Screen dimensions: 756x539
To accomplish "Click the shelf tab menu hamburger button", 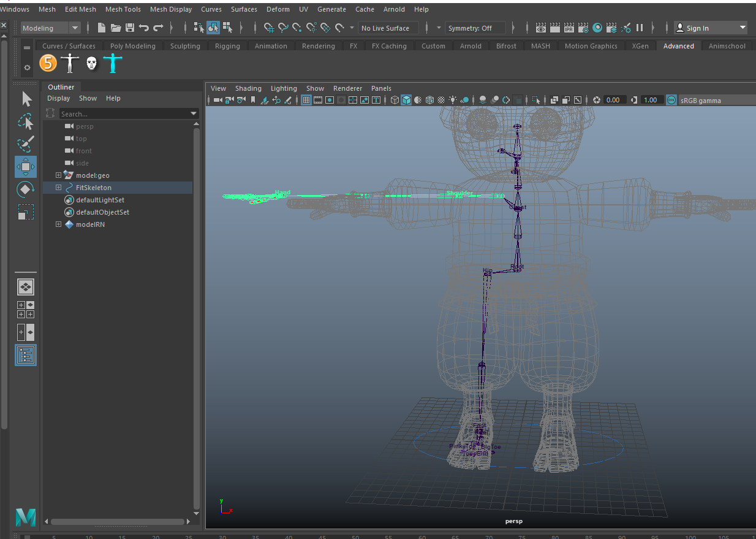I will coord(27,47).
